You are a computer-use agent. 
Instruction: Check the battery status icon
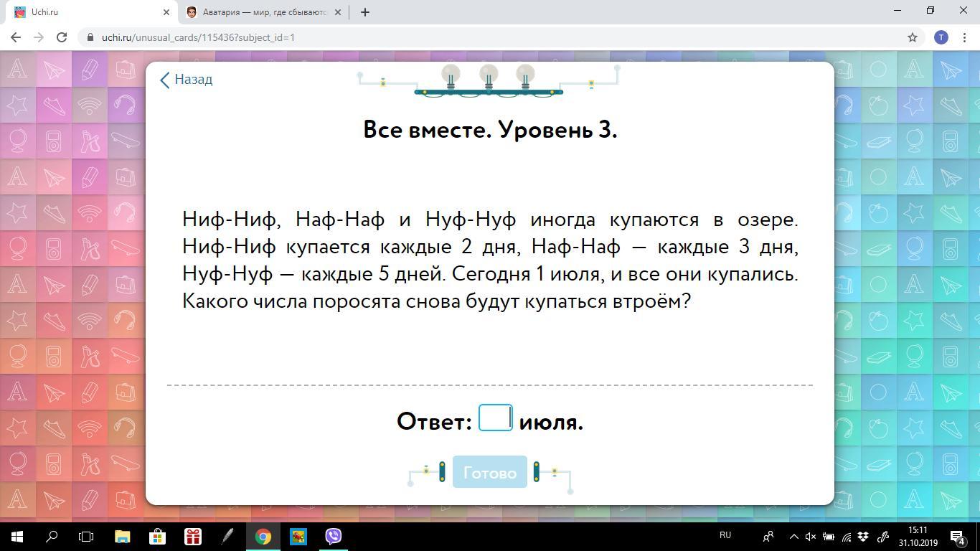coord(829,536)
